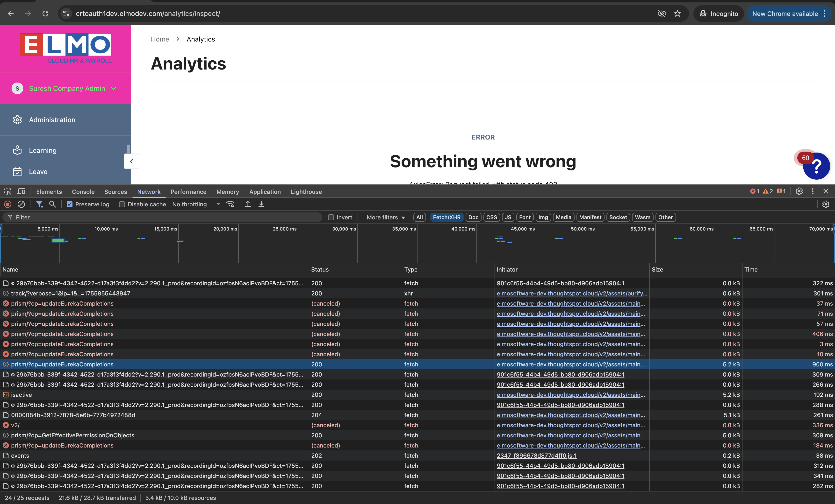Click the issues count flag indicator
Viewport: 835px width, 504px height.
[781, 191]
